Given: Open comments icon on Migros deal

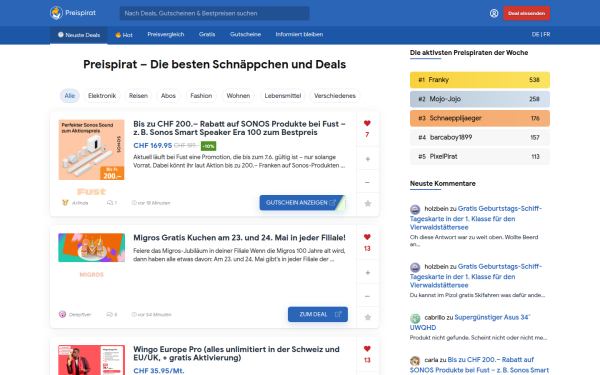Looking at the screenshot, I should (109, 315).
